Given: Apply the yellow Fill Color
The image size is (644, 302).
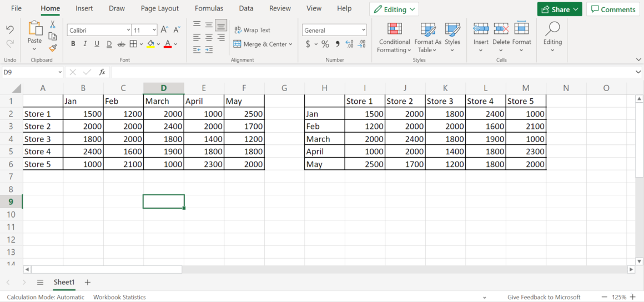Looking at the screenshot, I should [150, 44].
